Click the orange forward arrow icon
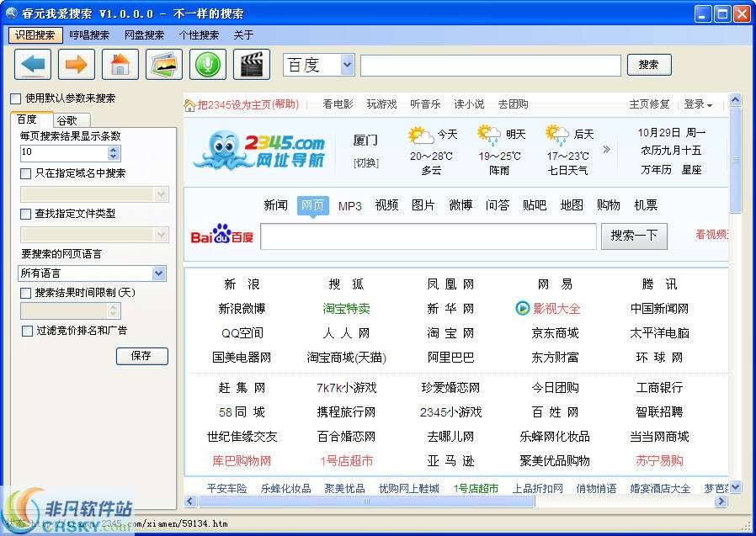756x536 pixels. point(76,65)
